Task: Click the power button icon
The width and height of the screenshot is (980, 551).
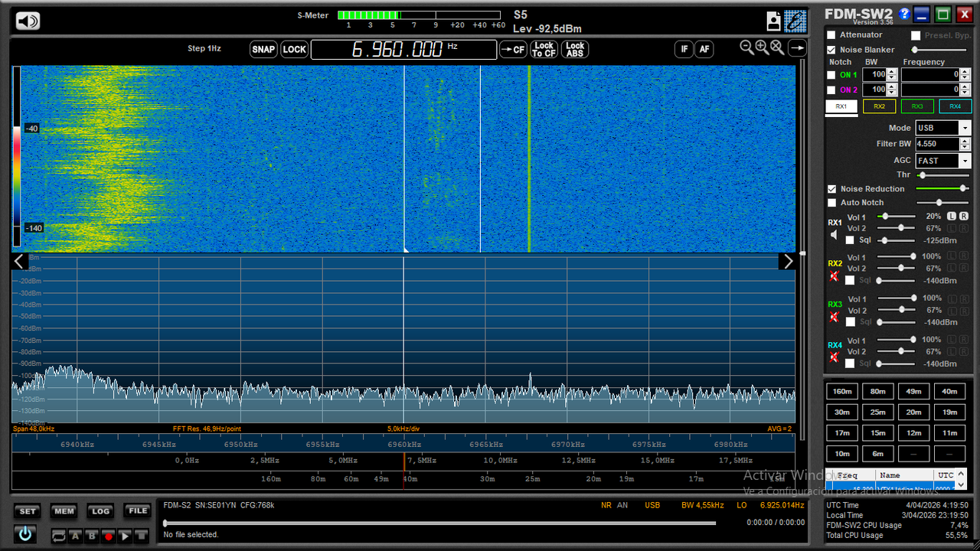Action: (x=25, y=534)
